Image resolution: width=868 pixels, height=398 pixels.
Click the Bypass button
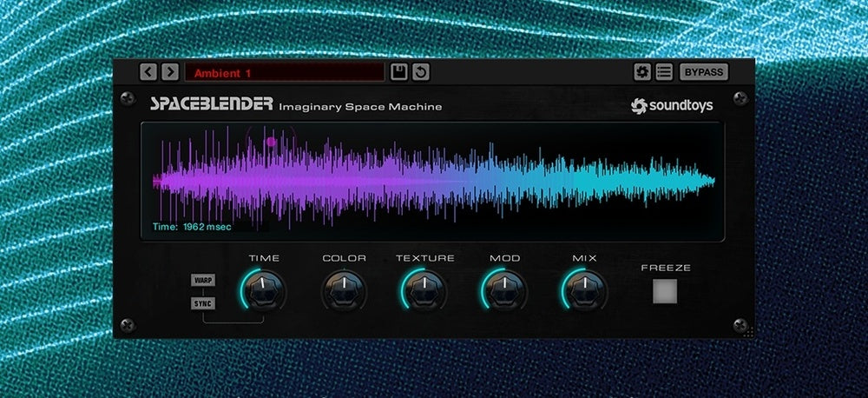(x=704, y=72)
